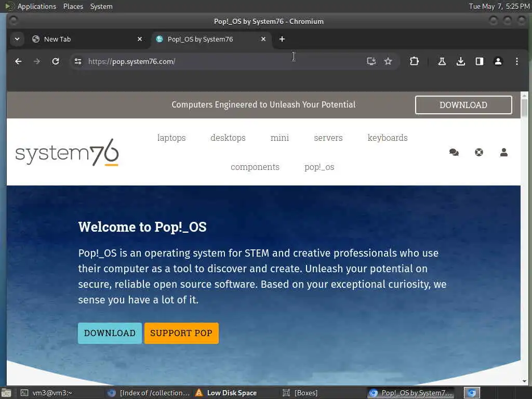The image size is (532, 399).
Task: Click the SUPPORT POP button
Action: (181, 333)
